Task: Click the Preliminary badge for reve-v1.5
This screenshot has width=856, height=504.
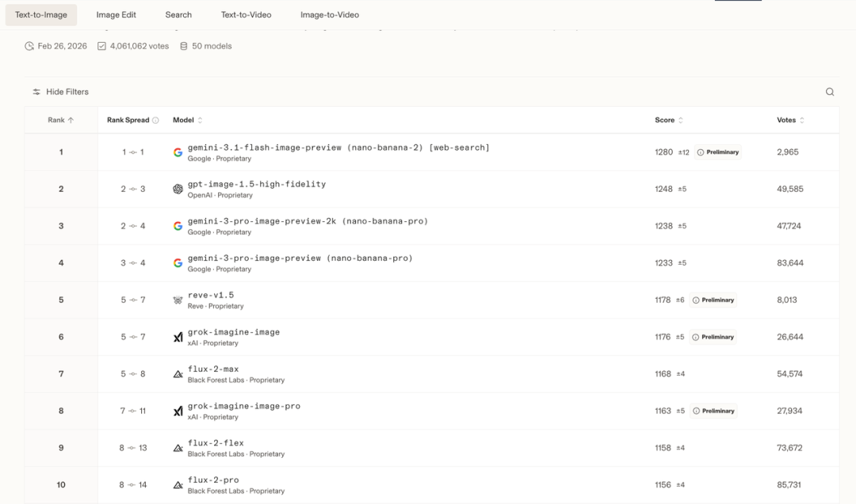Action: pyautogui.click(x=713, y=300)
